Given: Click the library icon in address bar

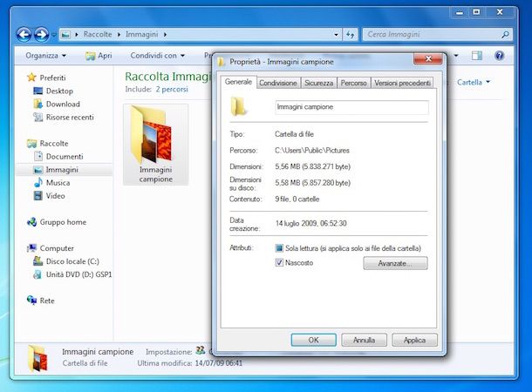Looking at the screenshot, I should (x=65, y=35).
